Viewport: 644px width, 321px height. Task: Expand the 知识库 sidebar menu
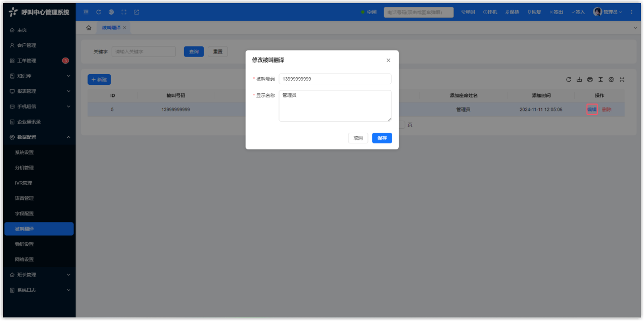point(39,76)
